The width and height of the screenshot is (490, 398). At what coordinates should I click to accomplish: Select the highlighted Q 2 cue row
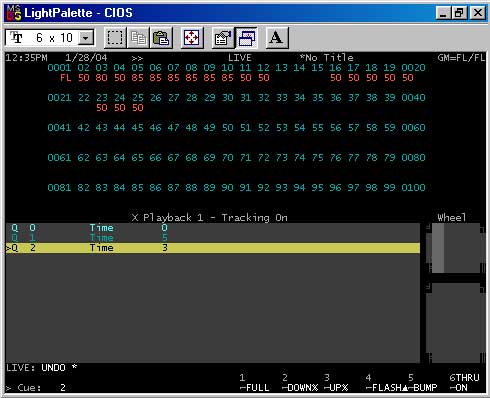(x=213, y=248)
